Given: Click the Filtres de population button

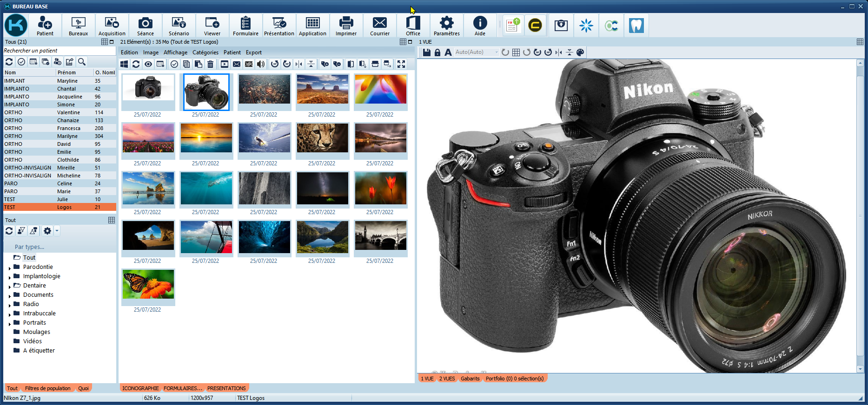Looking at the screenshot, I should coord(47,388).
